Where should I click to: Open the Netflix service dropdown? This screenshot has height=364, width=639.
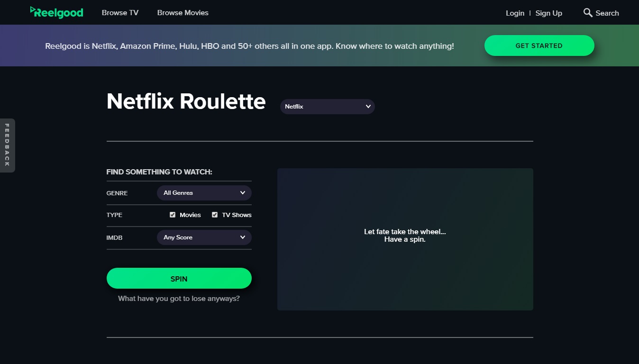(x=327, y=107)
